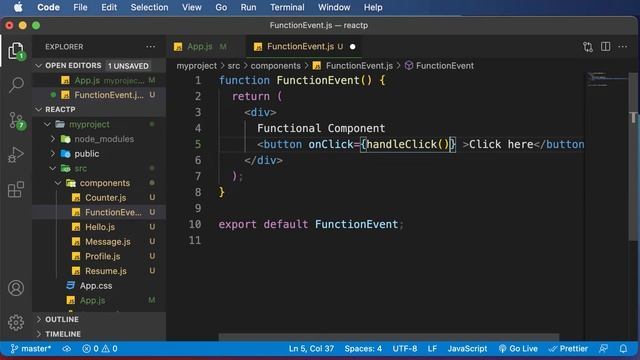Split the editor to the right
The height and width of the screenshot is (360, 640).
[606, 47]
